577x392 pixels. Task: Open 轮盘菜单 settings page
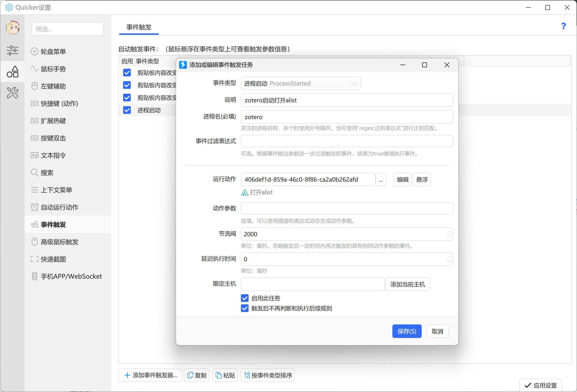(68, 51)
